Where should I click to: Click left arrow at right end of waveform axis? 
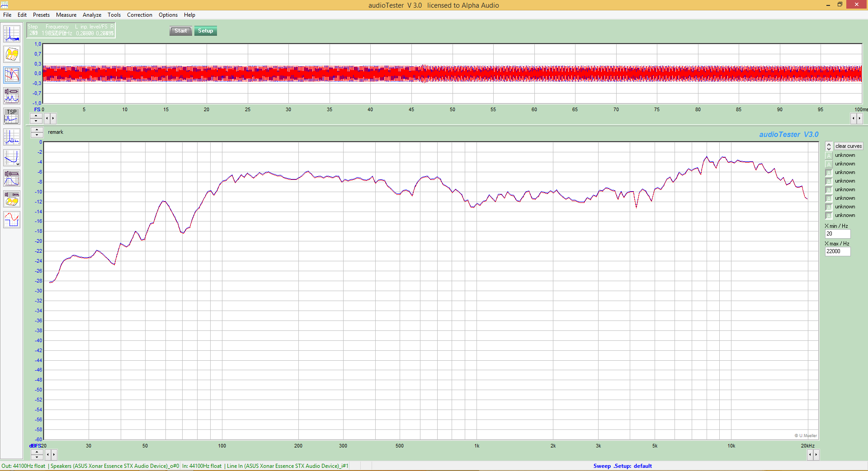coord(854,118)
